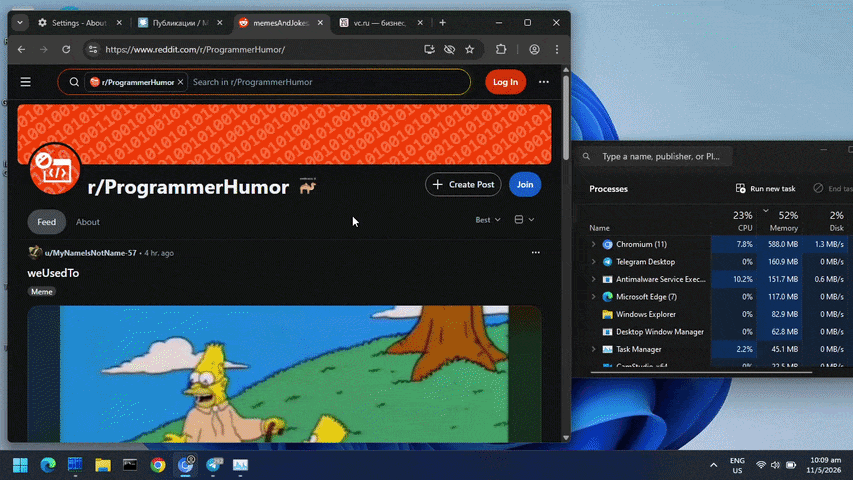Expand the Antimalware Service Executable process
Screen dimensions: 853x480
[594, 279]
